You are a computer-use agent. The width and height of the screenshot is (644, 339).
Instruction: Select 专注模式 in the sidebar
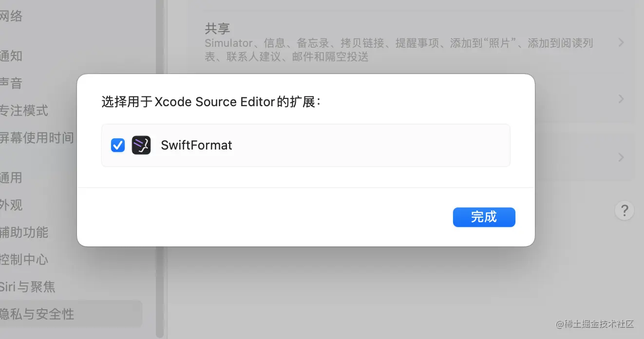(x=24, y=111)
